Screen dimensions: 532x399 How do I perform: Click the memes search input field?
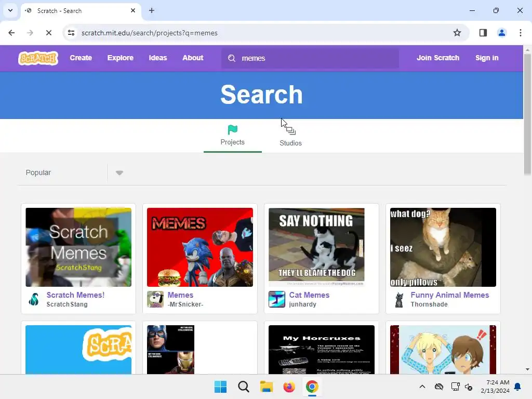[x=310, y=58]
